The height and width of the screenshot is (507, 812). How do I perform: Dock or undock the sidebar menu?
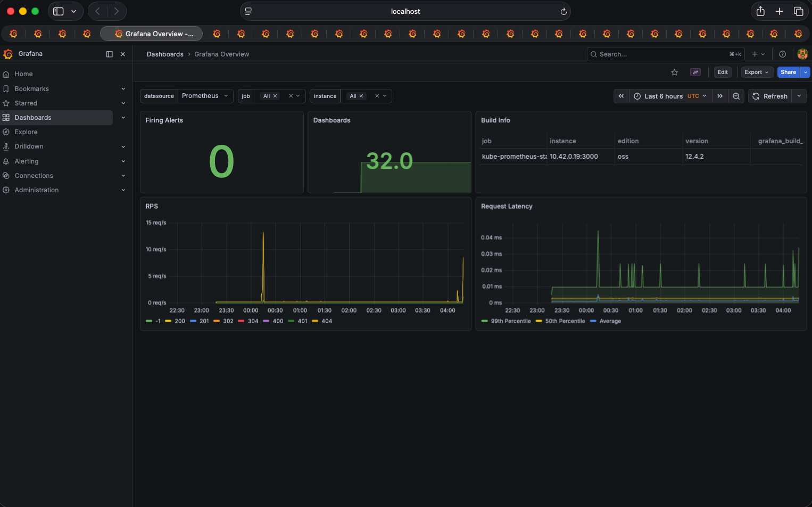tap(110, 54)
